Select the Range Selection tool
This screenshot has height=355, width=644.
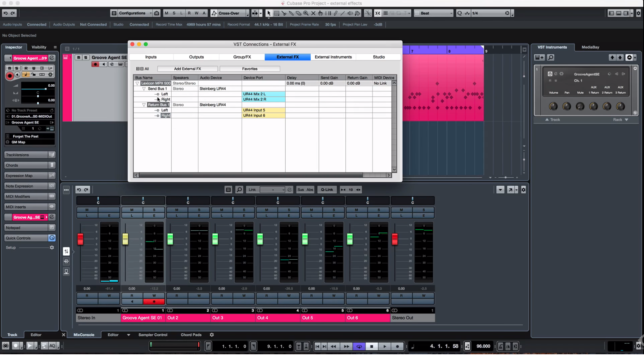[x=277, y=13]
